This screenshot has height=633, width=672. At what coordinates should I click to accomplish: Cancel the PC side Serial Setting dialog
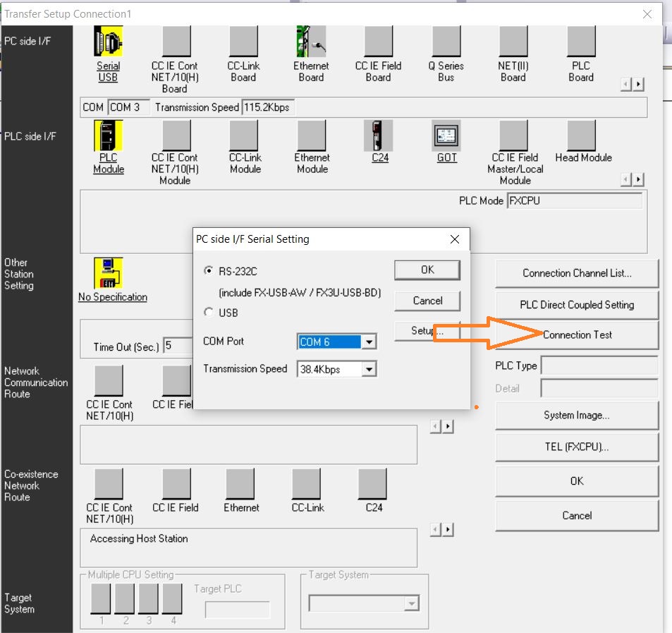click(x=427, y=301)
